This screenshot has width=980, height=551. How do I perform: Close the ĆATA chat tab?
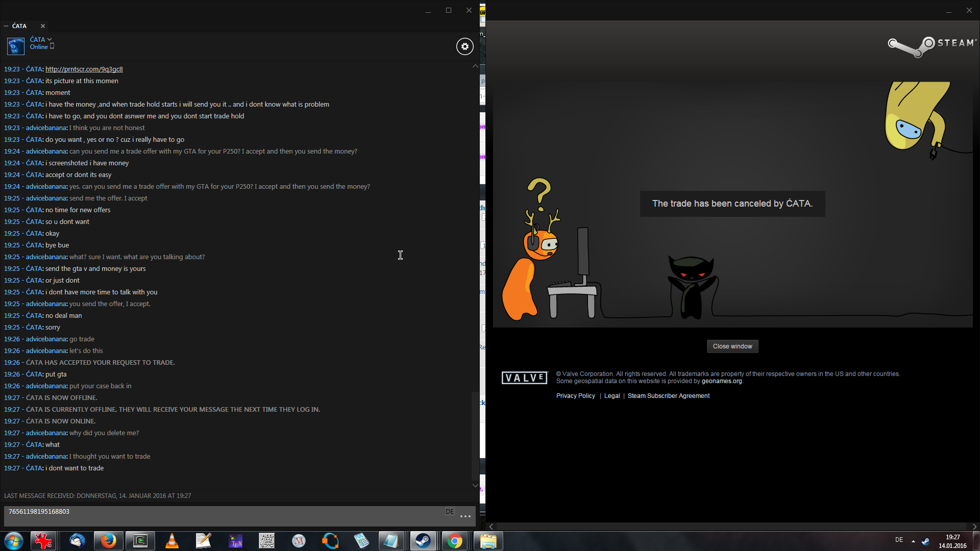43,26
